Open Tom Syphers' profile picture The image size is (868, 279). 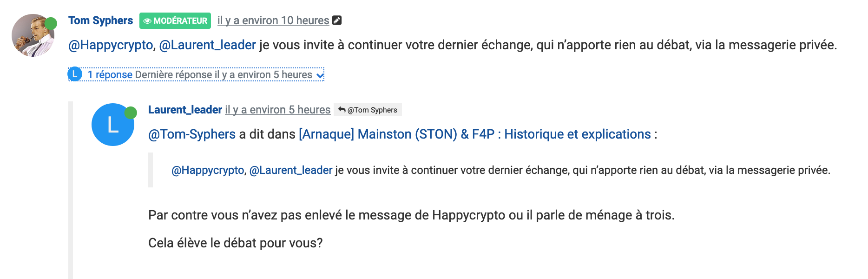(31, 36)
